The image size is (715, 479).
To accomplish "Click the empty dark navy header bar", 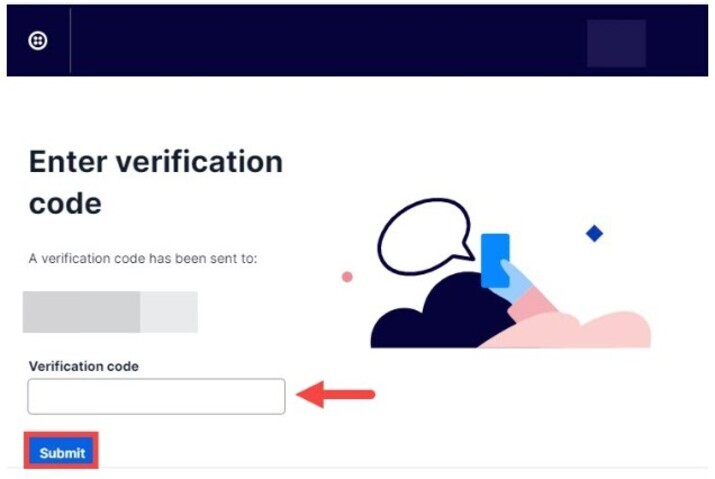I will 330,41.
